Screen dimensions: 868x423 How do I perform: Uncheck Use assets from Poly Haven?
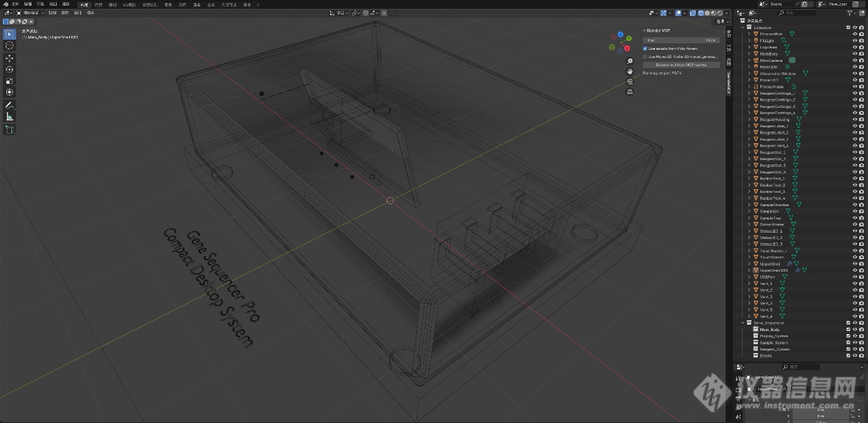click(x=645, y=48)
